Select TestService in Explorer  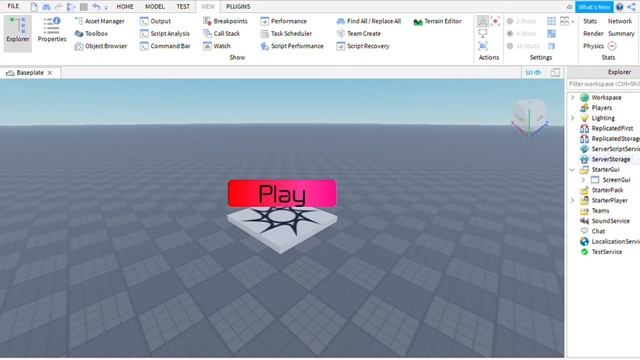602,252
